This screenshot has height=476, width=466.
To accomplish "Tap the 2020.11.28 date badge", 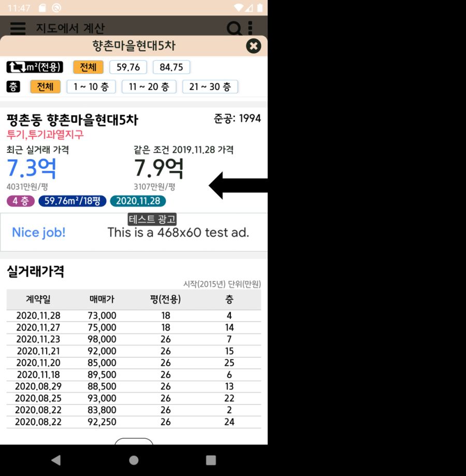I will (138, 200).
